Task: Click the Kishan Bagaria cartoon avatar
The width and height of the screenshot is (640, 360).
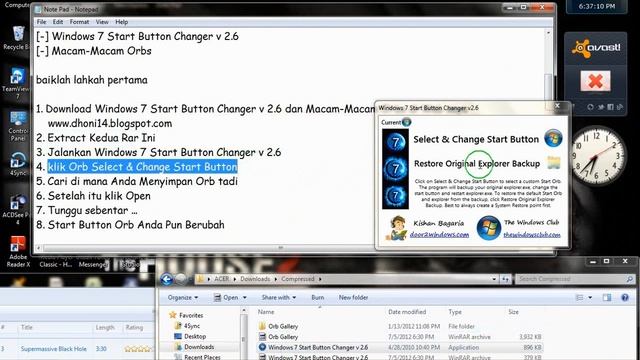Action: coord(396,228)
